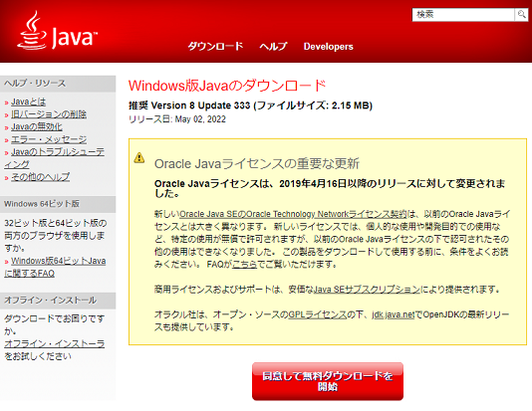Open the Oracle Technology Network license agreement link
Image resolution: width=532 pixels, height=411 pixels.
tap(293, 214)
